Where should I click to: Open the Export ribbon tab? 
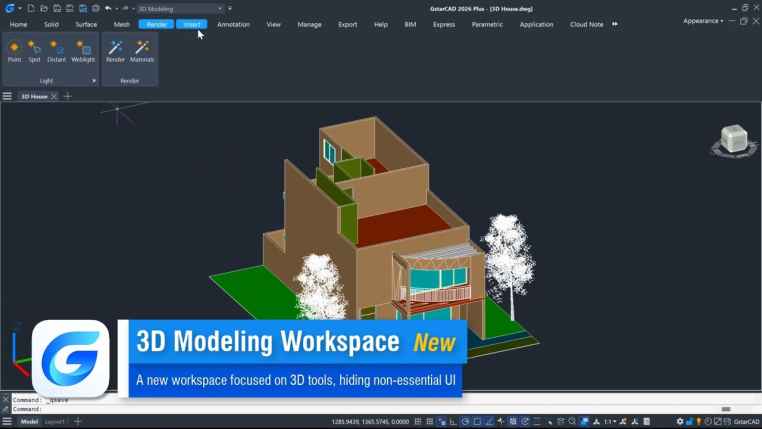pos(347,24)
